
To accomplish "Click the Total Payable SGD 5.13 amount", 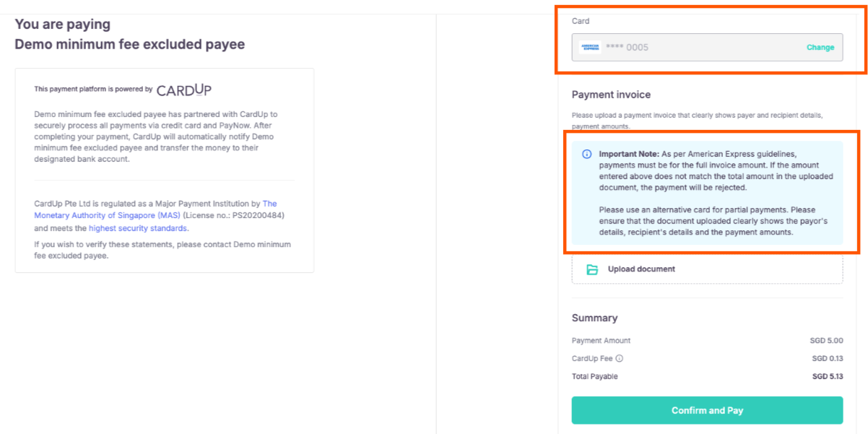I will tap(827, 376).
